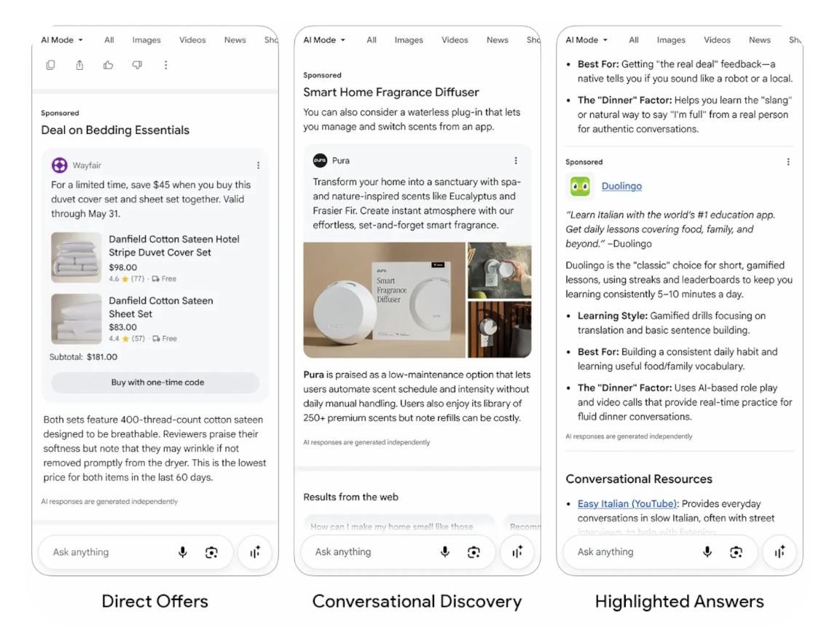Select Danfield Cotton Sateen Hotel Stripe Duvet title
Viewport: 832px width, 644px height.
174,246
